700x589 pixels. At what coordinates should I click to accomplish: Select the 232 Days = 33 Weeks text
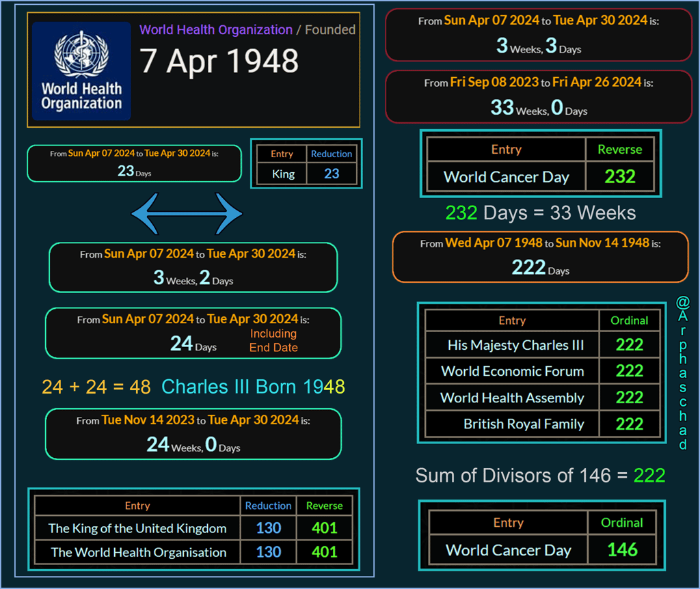541,213
